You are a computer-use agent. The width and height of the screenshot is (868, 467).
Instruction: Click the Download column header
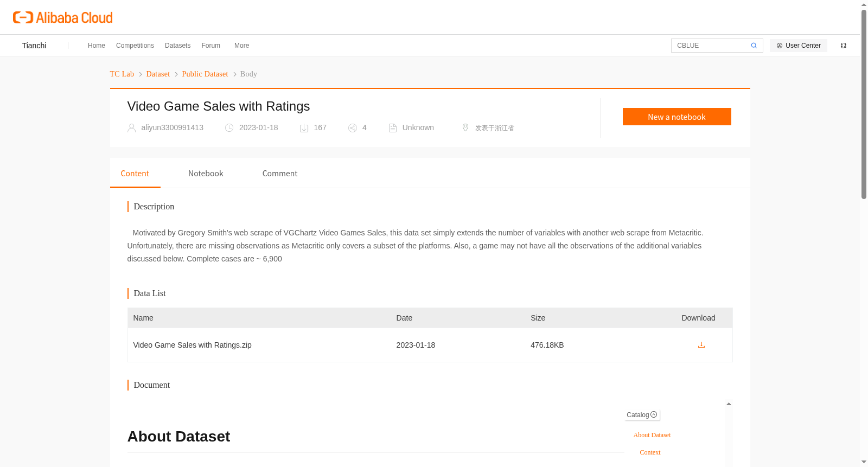click(698, 318)
